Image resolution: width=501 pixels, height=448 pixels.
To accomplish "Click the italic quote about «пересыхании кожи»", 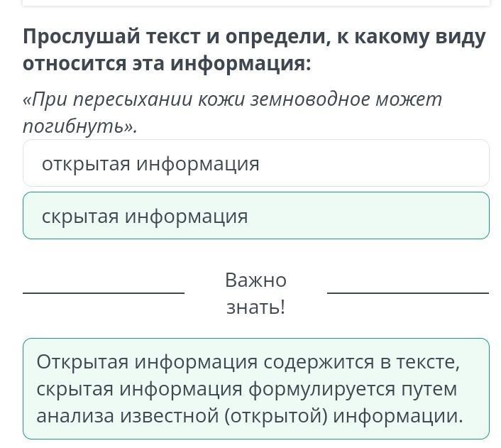I will point(232,113).
